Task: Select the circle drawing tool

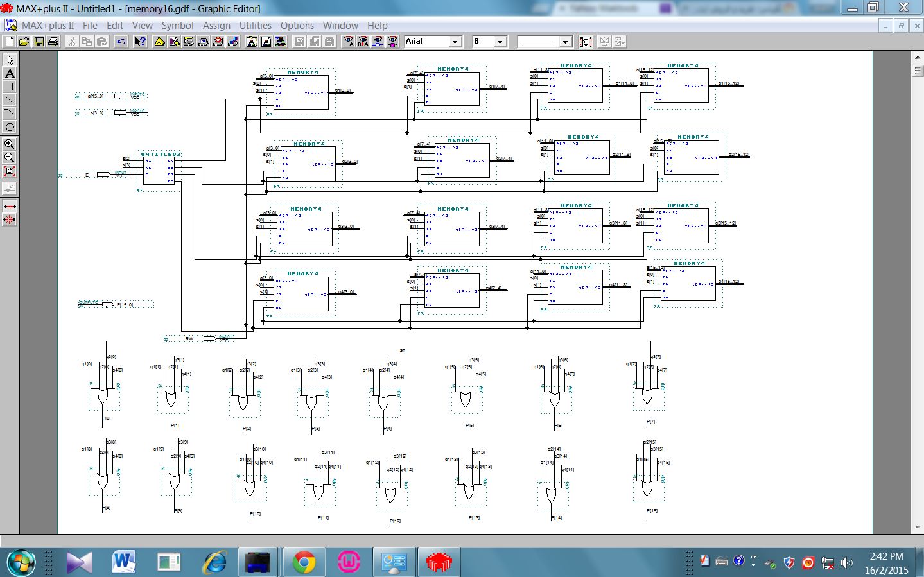Action: coord(10,127)
